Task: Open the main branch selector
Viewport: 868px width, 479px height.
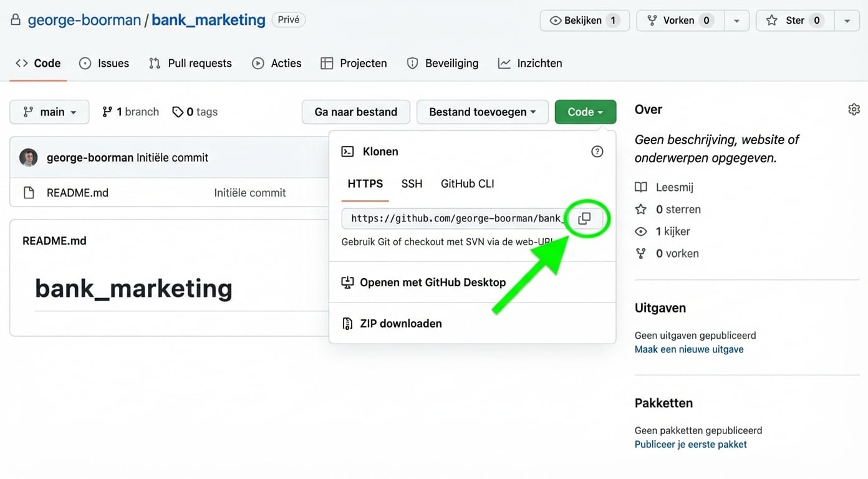Action: [x=49, y=112]
